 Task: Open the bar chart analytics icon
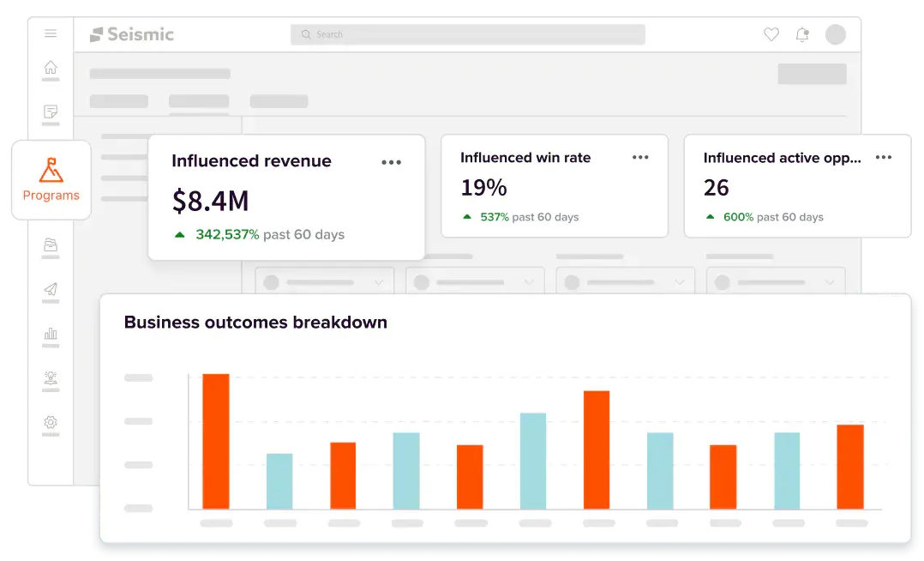coord(51,334)
